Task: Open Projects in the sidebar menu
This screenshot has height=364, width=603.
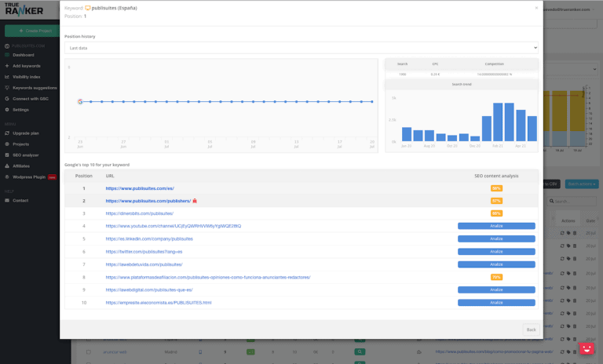Action: [x=20, y=144]
